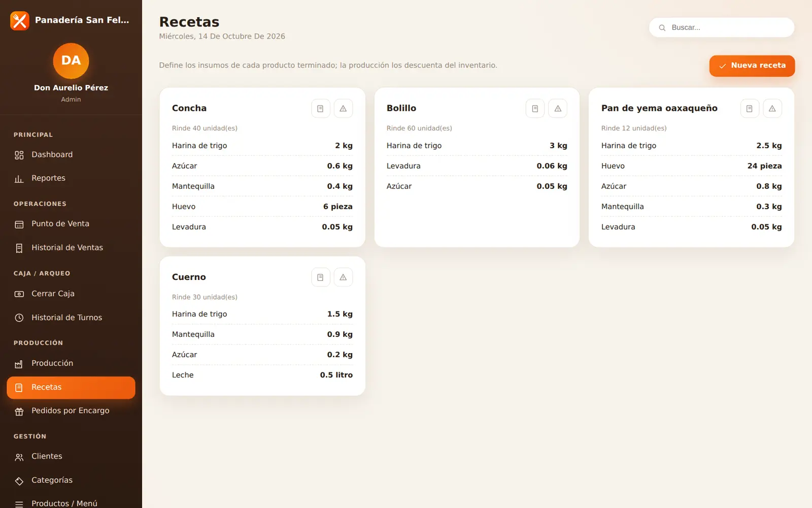Viewport: 812px width, 508px height.
Task: Click '0.06 kg' Levadura value in Bolillo
Action: 552,166
